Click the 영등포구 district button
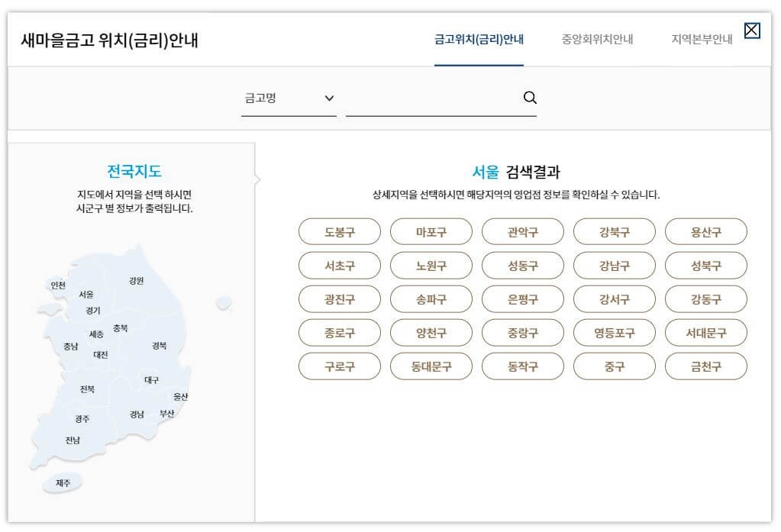Screen dimensions: 781x532 point(614,333)
